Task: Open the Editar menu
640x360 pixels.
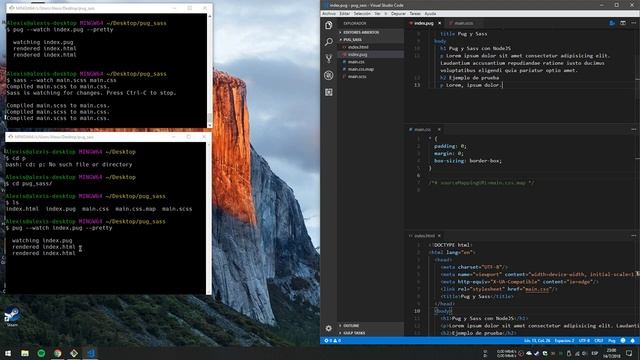Action: click(344, 13)
